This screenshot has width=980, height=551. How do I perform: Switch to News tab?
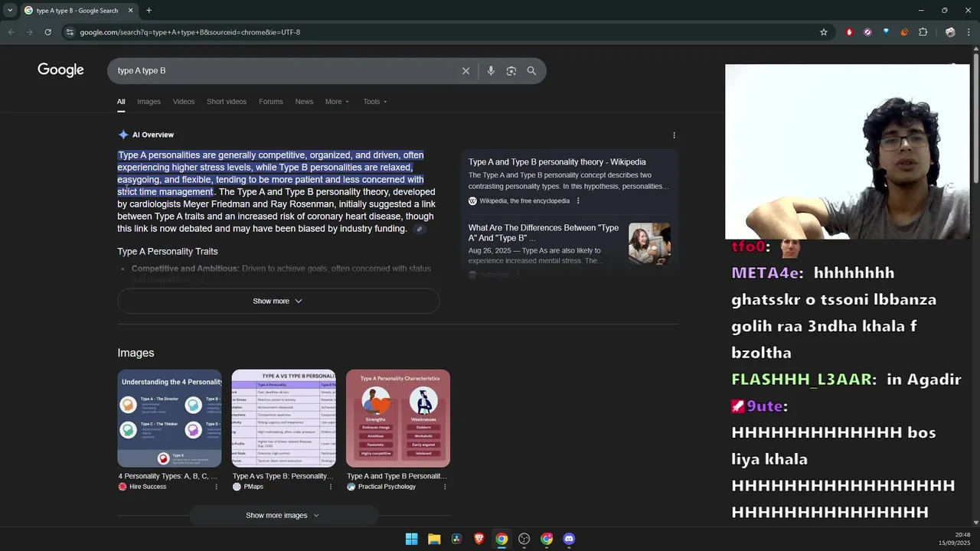point(304,102)
